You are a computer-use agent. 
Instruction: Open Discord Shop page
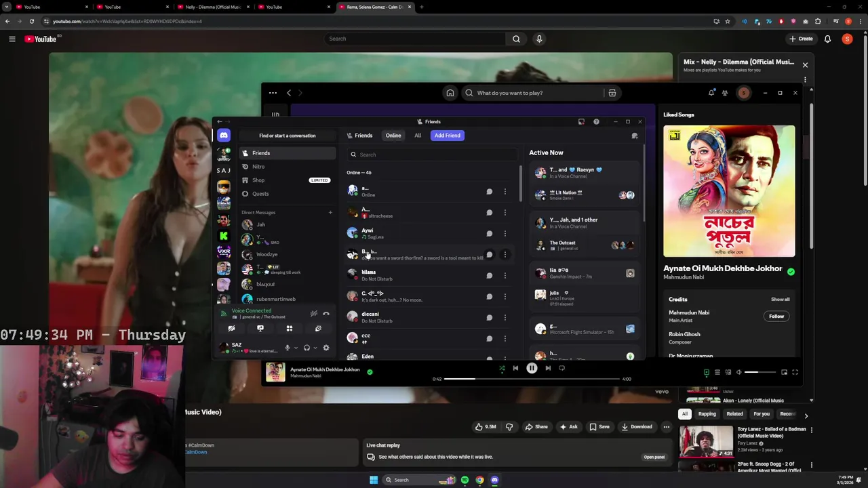point(287,180)
